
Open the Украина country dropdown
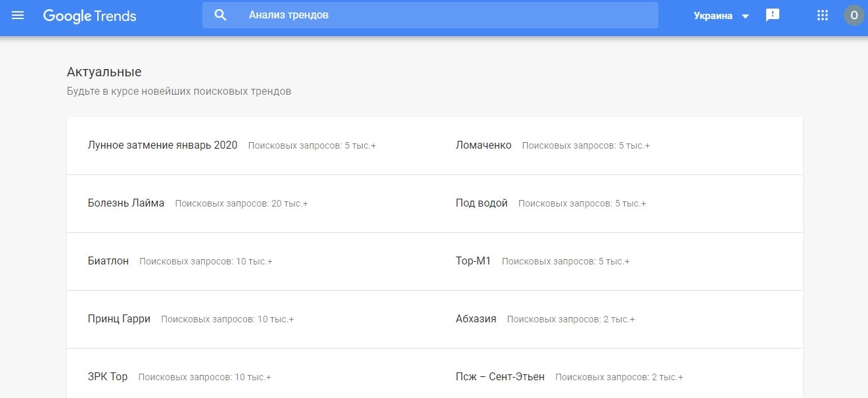[x=721, y=16]
